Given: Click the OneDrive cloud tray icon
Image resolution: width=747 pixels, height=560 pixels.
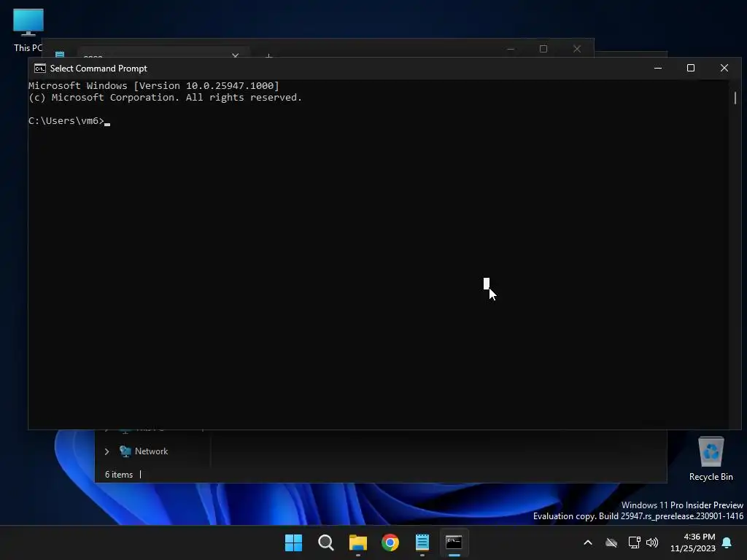Looking at the screenshot, I should tap(611, 542).
